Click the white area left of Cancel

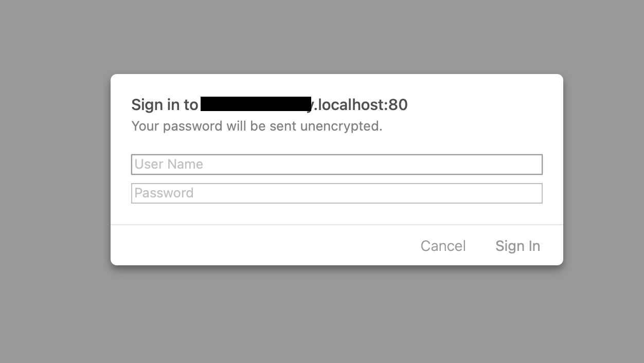point(257,246)
